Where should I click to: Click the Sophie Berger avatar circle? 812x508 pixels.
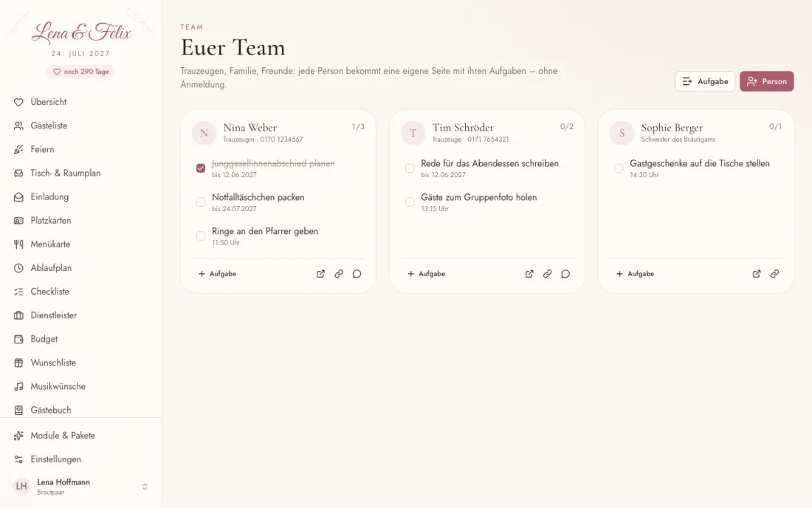tap(622, 133)
